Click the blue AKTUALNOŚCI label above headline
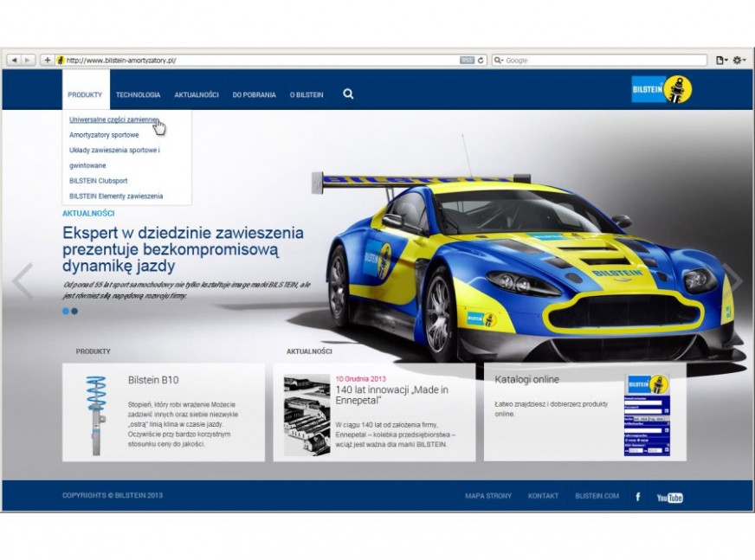Screen dimensions: 755x560 (88, 213)
